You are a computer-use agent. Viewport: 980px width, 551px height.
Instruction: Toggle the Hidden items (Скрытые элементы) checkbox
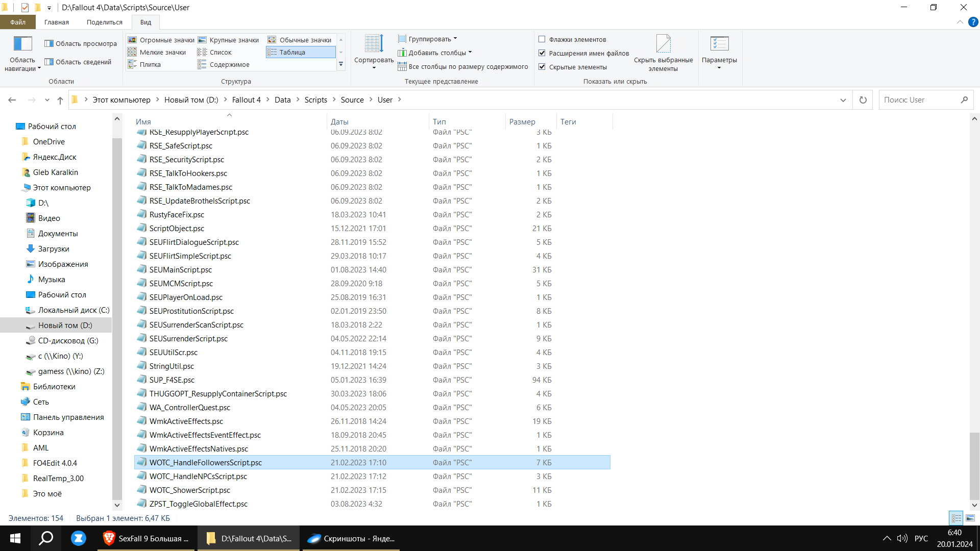pyautogui.click(x=542, y=67)
